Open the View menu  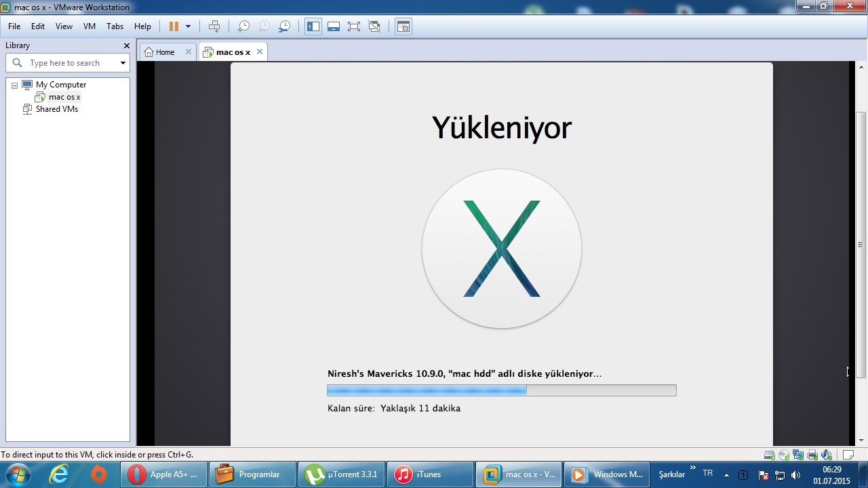[x=64, y=26]
